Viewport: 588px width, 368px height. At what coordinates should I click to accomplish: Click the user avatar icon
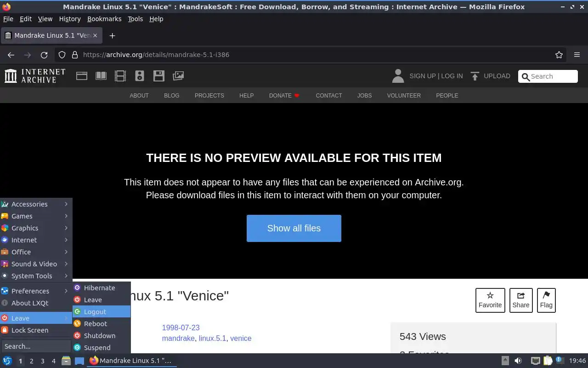coord(398,76)
